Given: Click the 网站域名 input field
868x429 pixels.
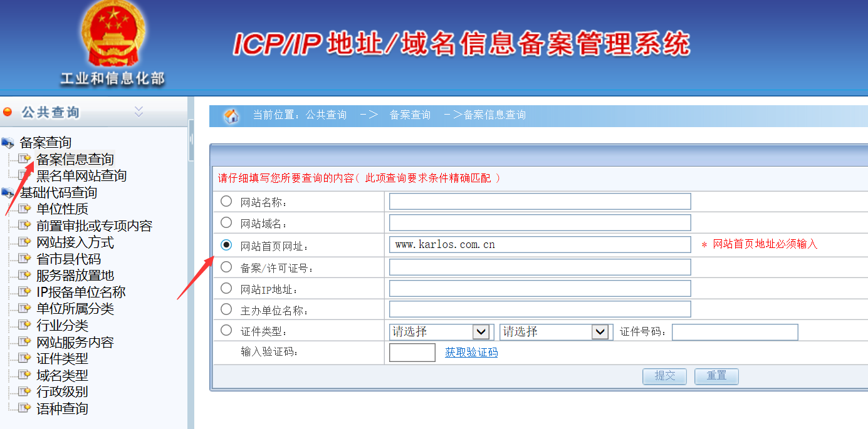Looking at the screenshot, I should (x=540, y=222).
